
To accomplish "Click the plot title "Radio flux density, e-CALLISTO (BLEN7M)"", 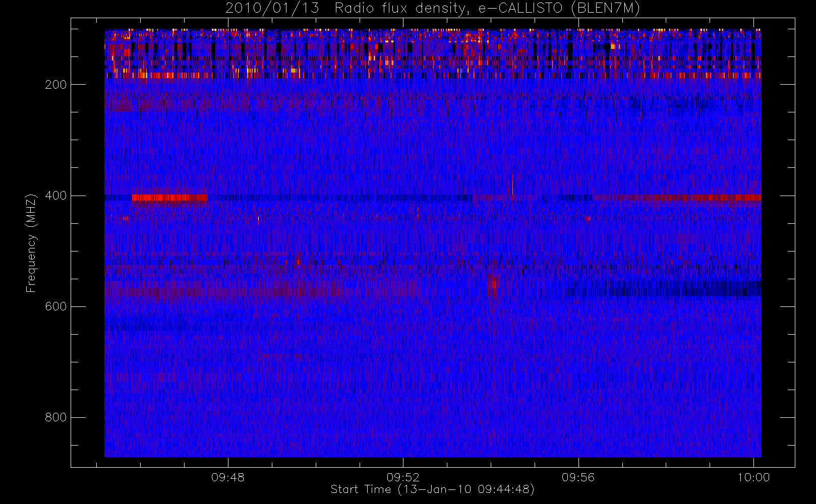I will click(x=487, y=9).
